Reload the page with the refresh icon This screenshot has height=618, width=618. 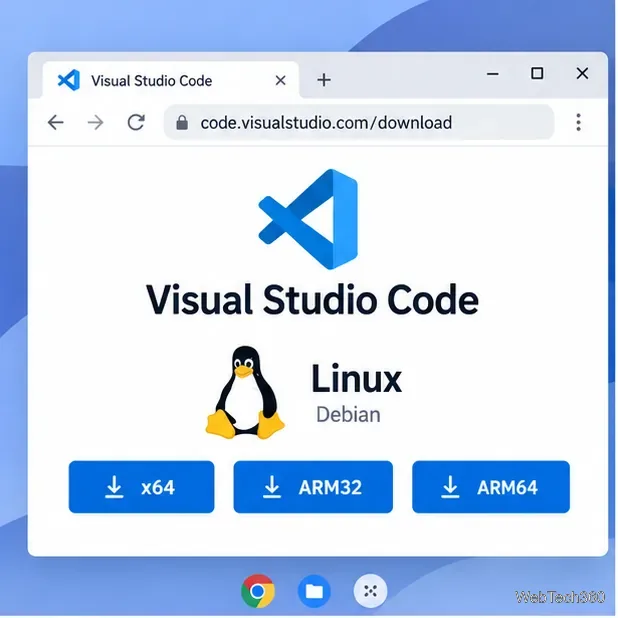point(136,122)
